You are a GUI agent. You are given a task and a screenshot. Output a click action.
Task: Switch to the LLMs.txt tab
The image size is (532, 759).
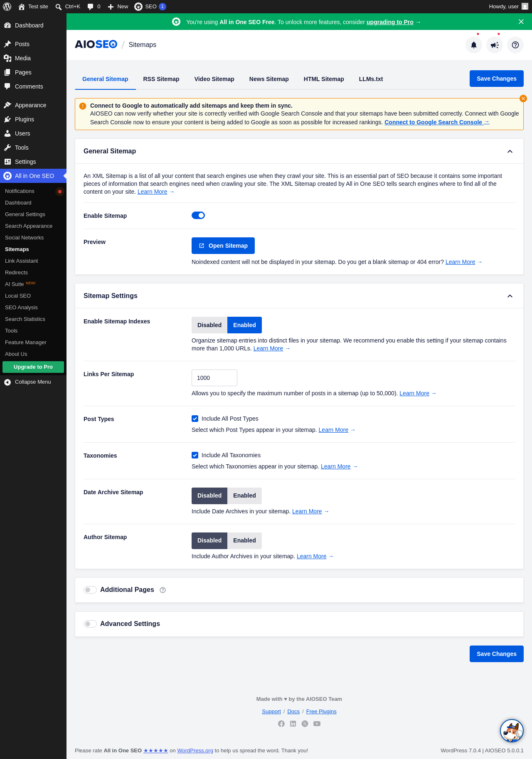371,79
